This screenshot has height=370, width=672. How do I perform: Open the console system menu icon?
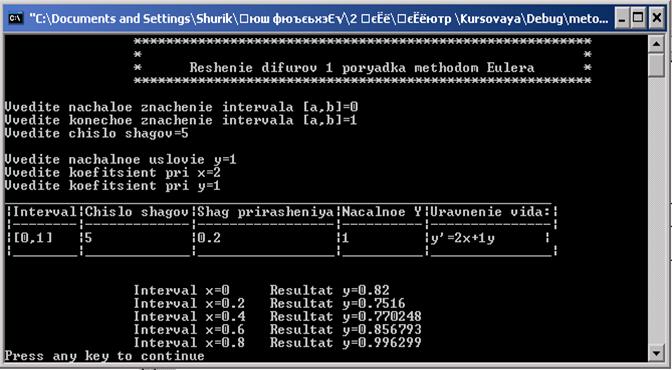tap(15, 18)
